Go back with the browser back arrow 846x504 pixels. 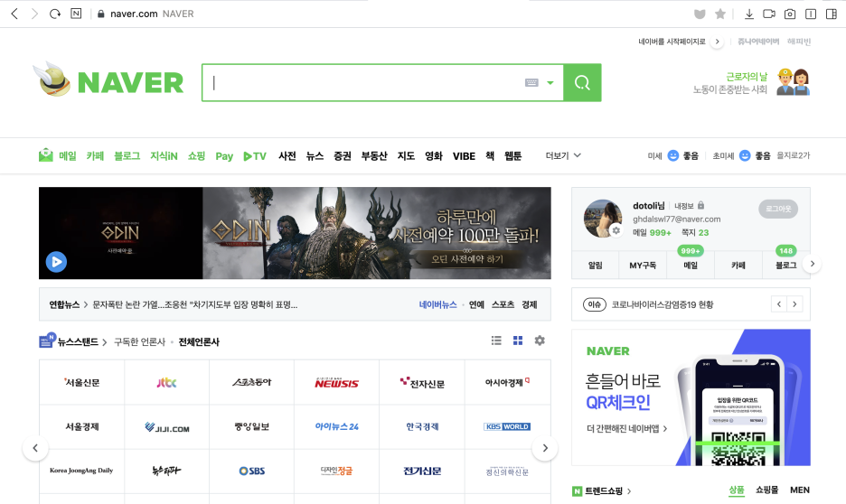[14, 14]
